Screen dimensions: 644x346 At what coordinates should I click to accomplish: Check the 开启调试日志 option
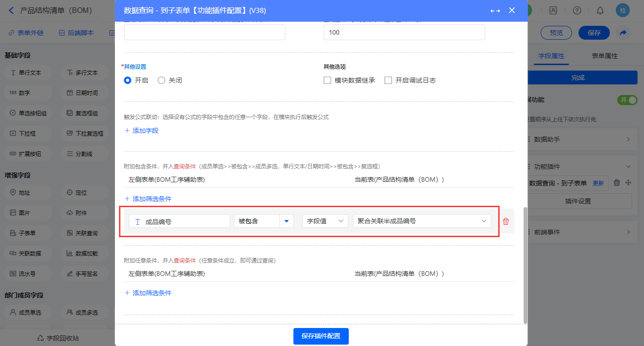388,80
